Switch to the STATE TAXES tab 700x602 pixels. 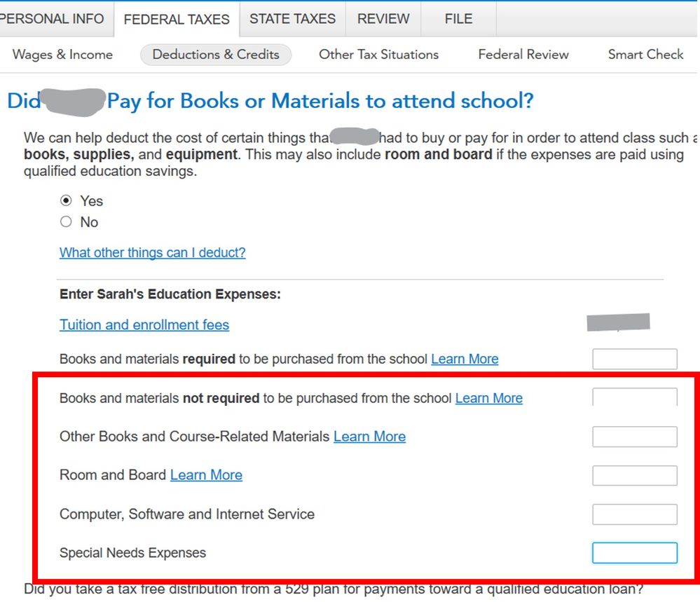point(292,19)
